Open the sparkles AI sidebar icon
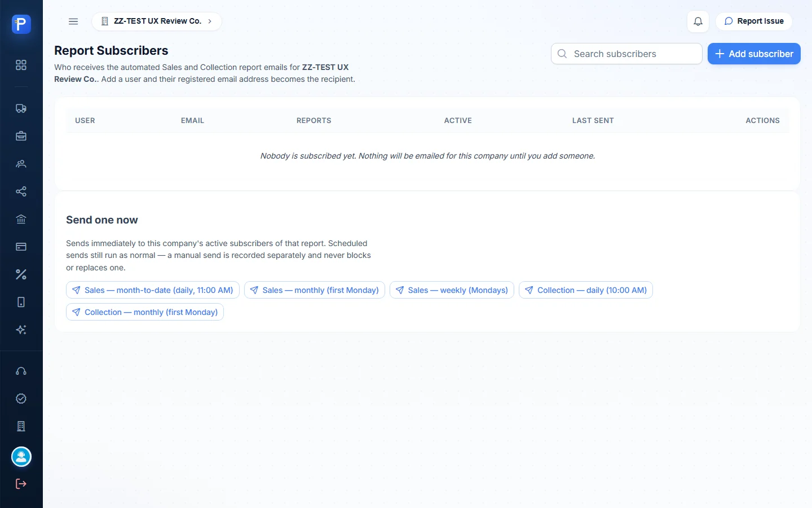The width and height of the screenshot is (812, 508). (21, 330)
